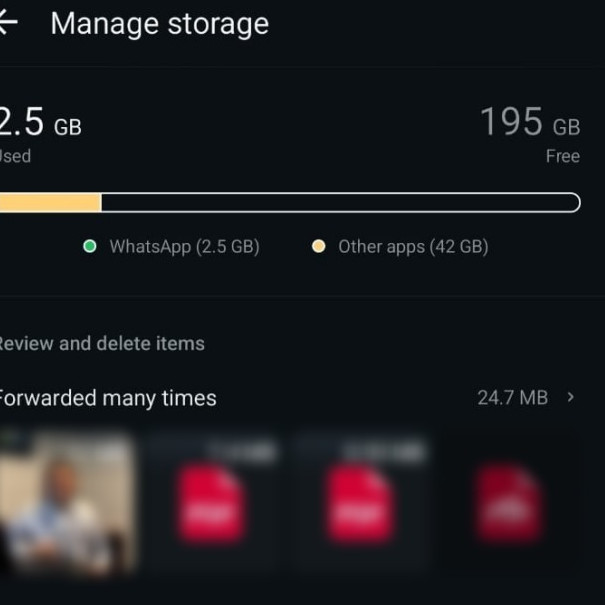
Task: Select the Other apps (42 GB) legend label
Action: pos(413,246)
